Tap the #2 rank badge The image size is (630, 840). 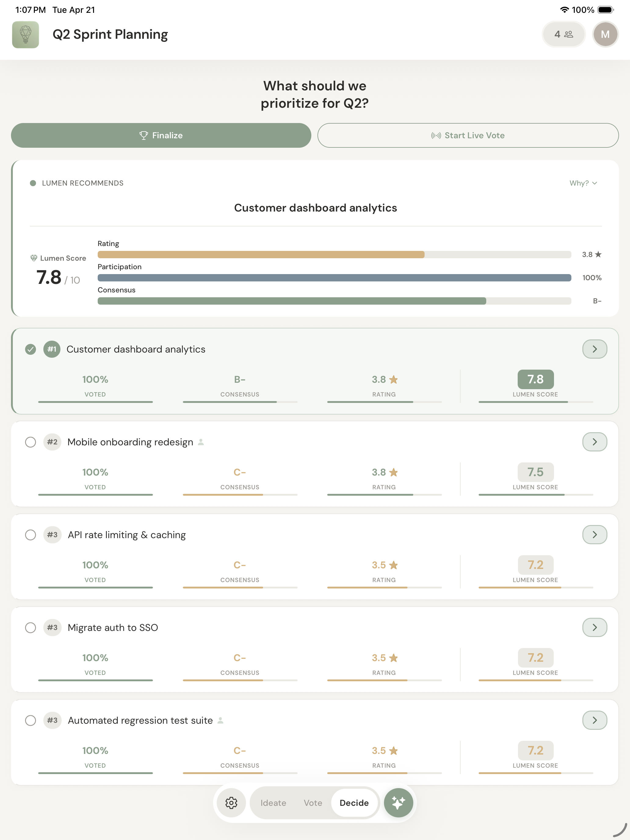point(52,442)
